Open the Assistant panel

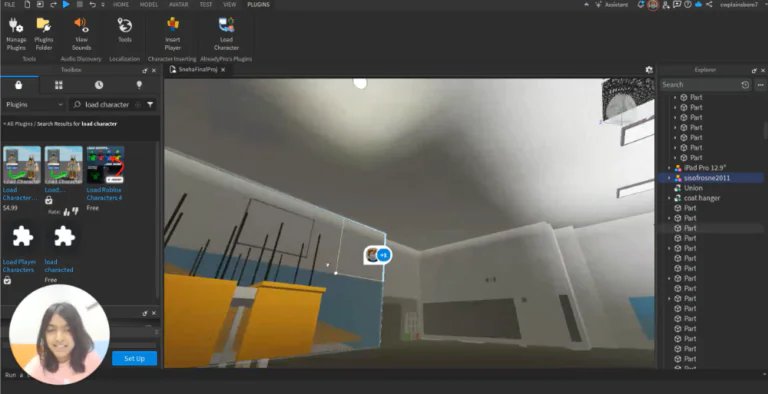[x=611, y=4]
